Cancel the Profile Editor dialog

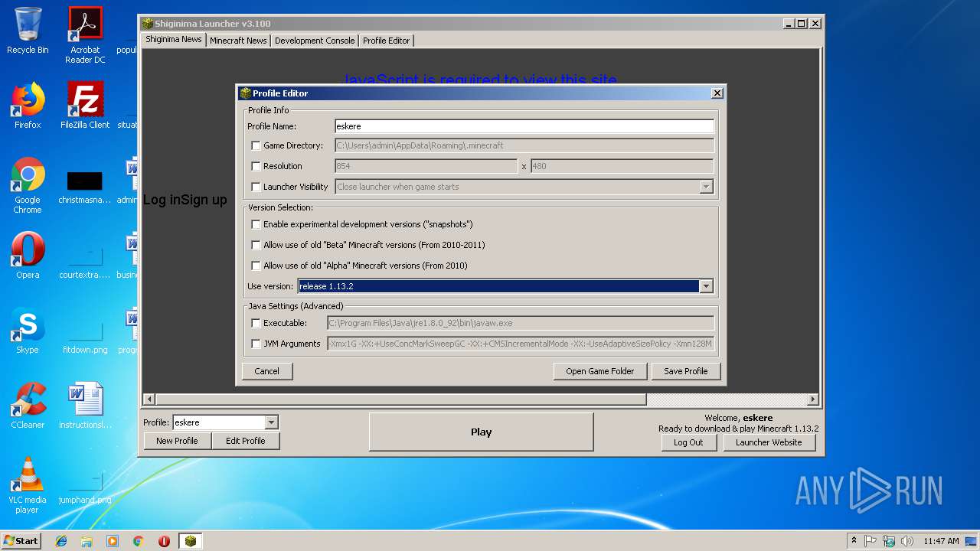267,371
